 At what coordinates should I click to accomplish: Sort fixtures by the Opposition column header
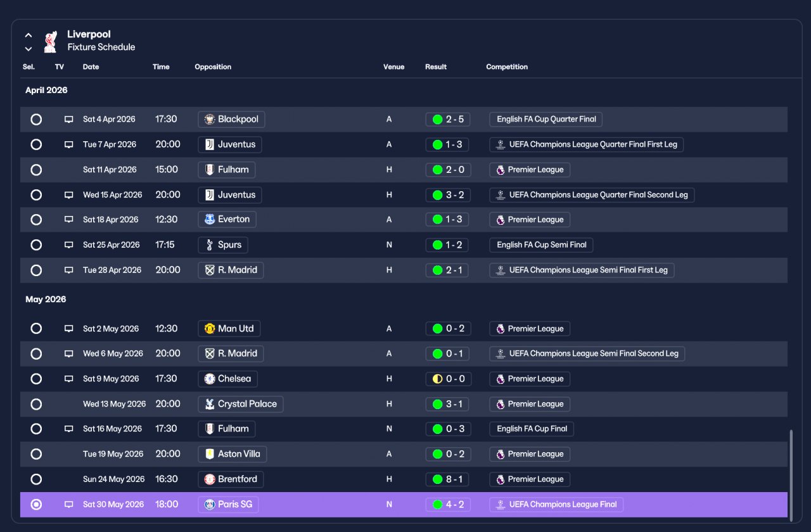point(213,67)
